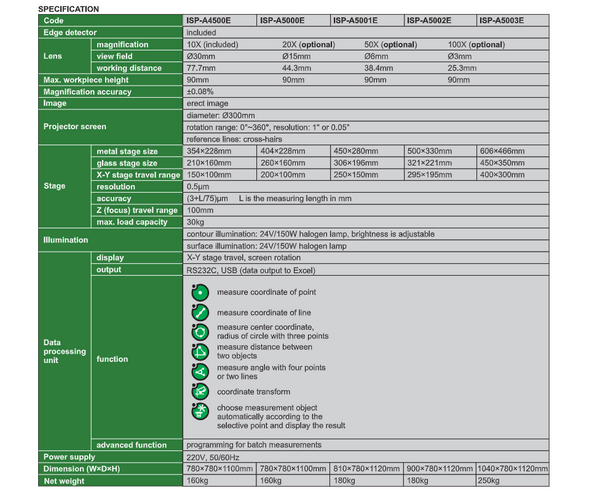Select the ISP-A5002E code header cell

[x=440, y=20]
